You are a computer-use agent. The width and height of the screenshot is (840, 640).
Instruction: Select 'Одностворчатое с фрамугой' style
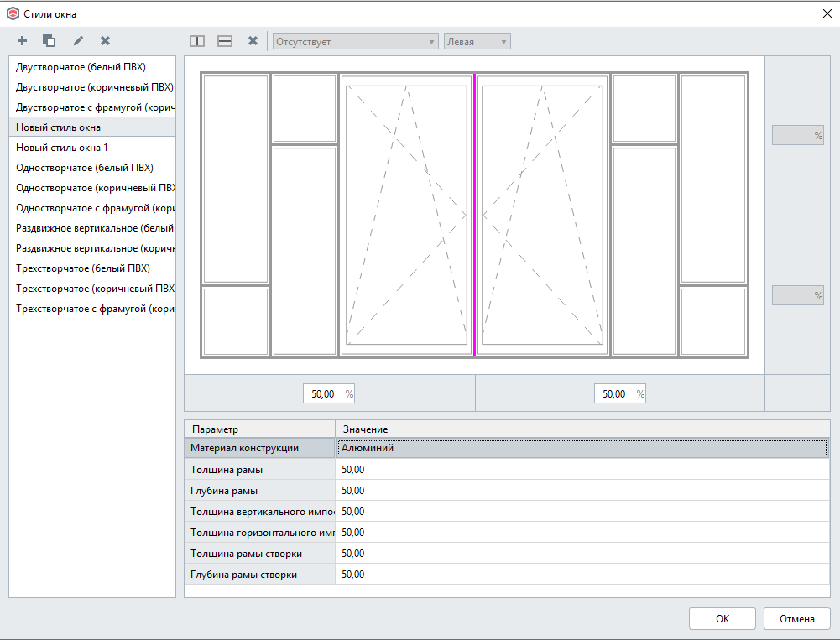(92, 208)
